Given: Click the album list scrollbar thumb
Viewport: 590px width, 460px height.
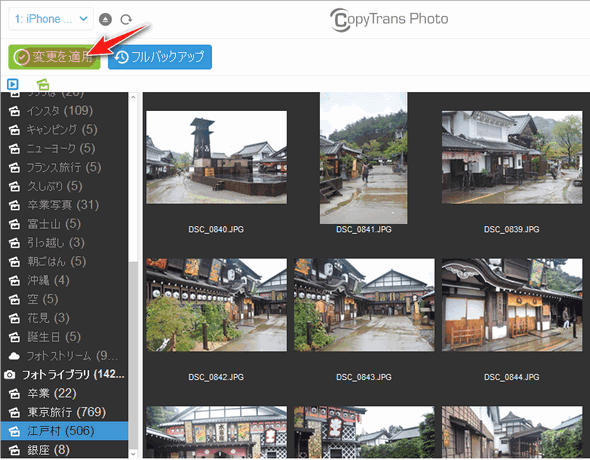Looking at the screenshot, I should coord(133,355).
